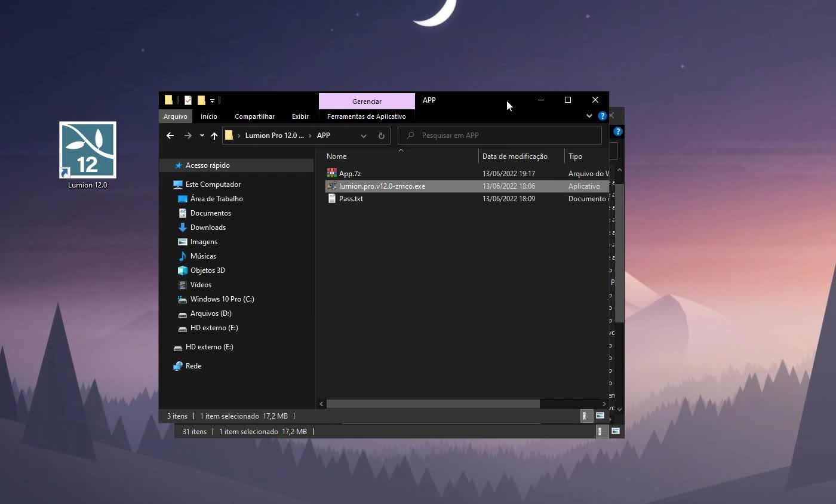Switch to the Exibir ribbon tab

coord(300,116)
